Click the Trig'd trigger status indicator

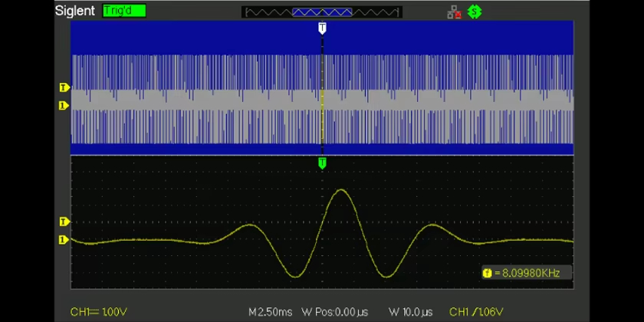(x=123, y=11)
